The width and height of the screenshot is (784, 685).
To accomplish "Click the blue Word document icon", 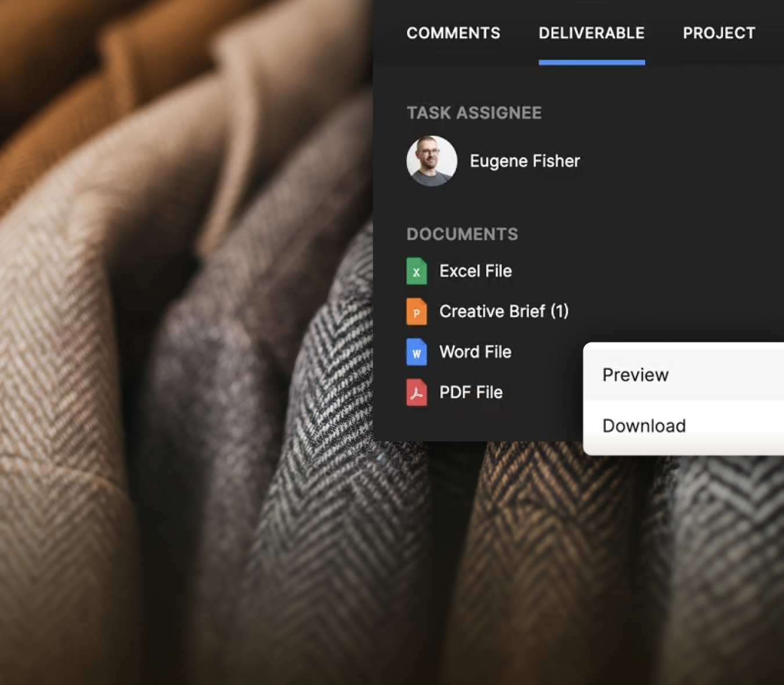I will click(x=416, y=352).
